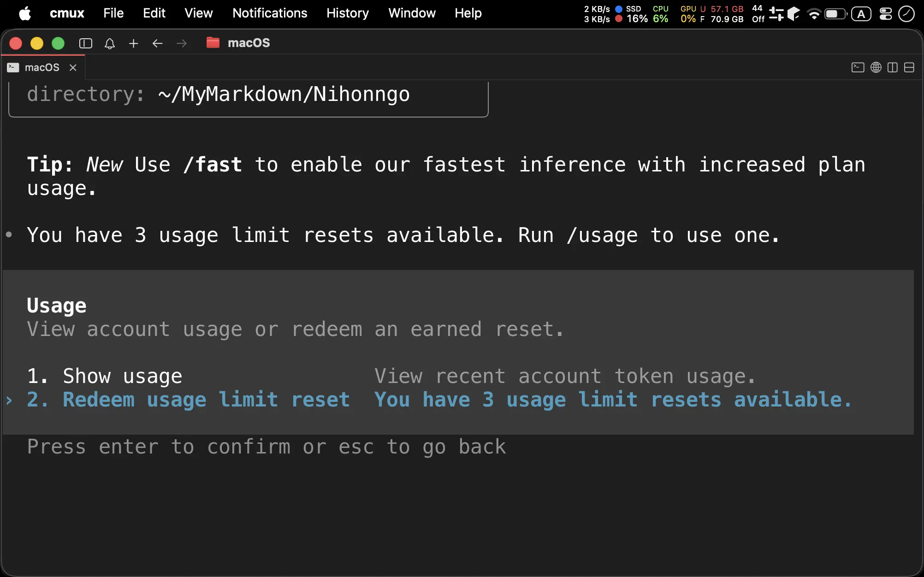Click the macOS folder title
This screenshot has height=577, width=924.
click(x=249, y=43)
